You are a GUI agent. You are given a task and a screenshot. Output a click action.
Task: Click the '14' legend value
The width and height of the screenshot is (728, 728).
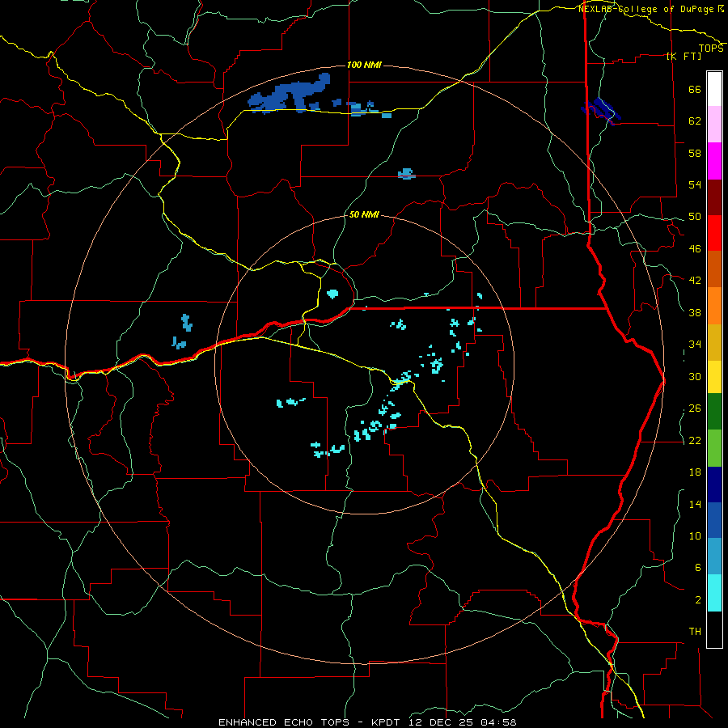(x=695, y=504)
